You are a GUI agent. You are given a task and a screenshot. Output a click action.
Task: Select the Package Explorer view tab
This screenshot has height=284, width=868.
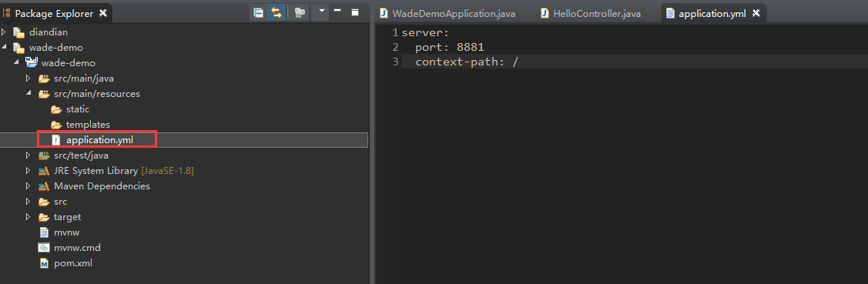point(55,13)
